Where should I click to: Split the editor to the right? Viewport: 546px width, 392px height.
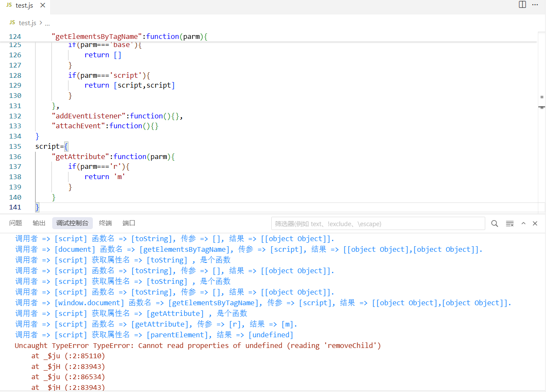[522, 5]
